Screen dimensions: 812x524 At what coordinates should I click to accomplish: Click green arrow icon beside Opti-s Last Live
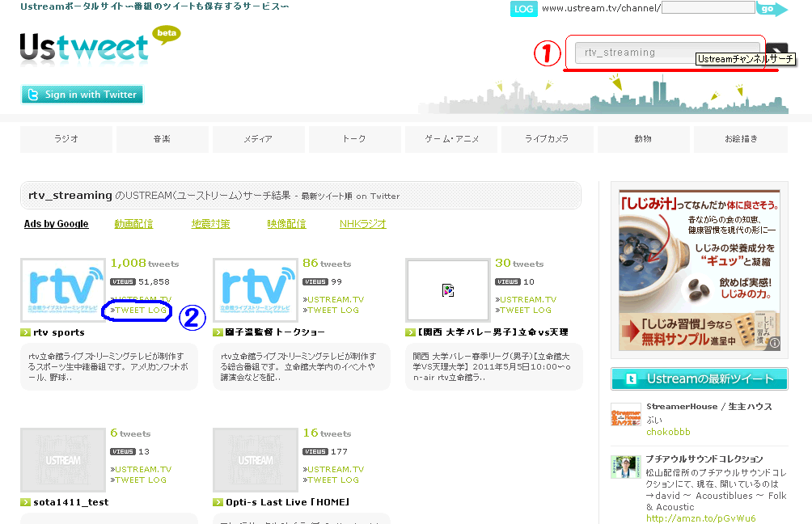coord(218,502)
